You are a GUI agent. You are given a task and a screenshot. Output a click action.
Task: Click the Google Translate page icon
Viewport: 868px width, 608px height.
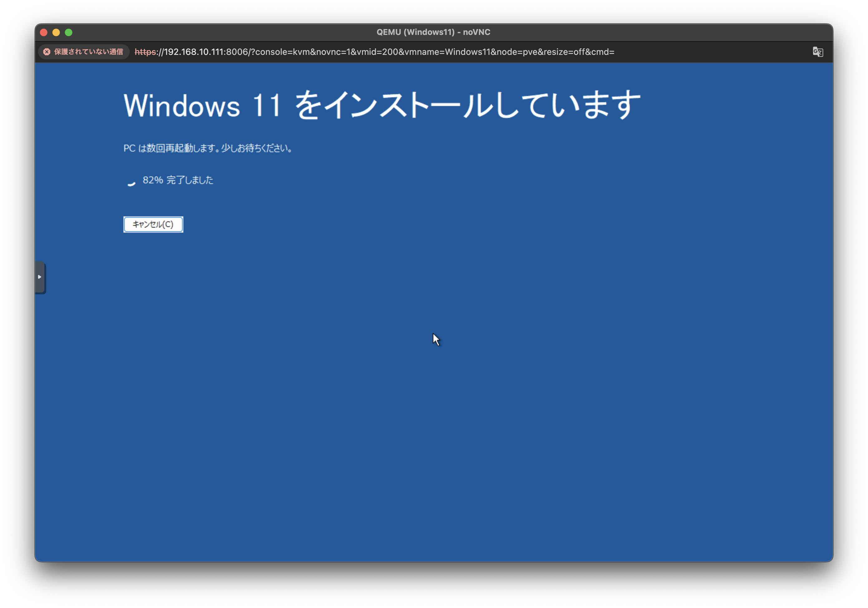(818, 52)
